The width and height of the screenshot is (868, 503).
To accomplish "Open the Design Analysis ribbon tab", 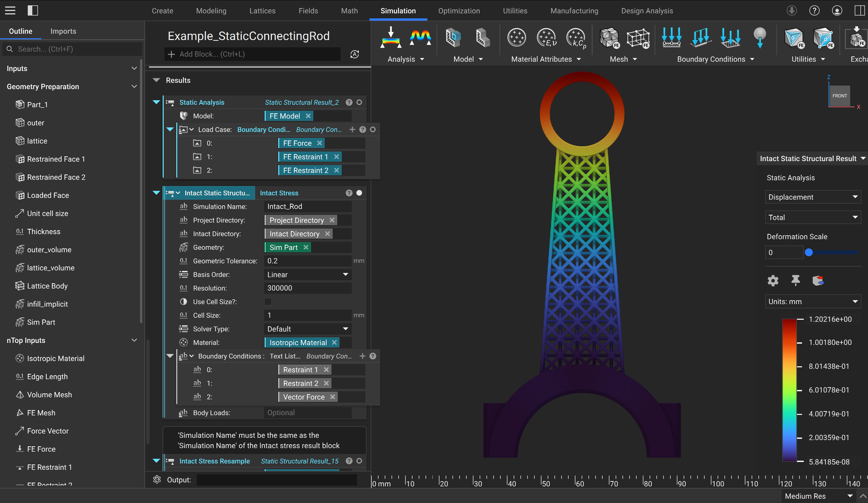I will (647, 11).
